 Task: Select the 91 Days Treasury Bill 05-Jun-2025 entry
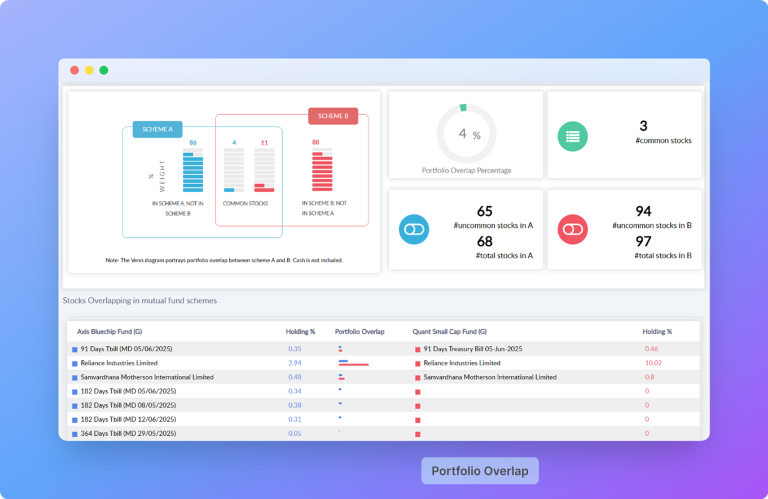point(473,349)
